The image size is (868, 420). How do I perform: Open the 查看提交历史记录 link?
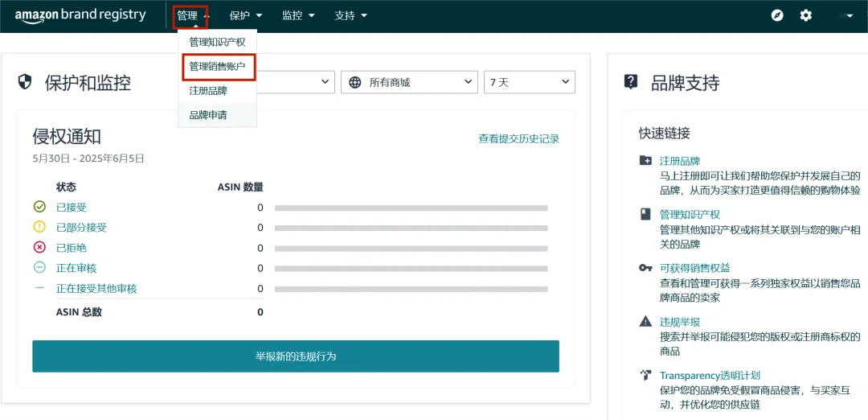tap(518, 138)
